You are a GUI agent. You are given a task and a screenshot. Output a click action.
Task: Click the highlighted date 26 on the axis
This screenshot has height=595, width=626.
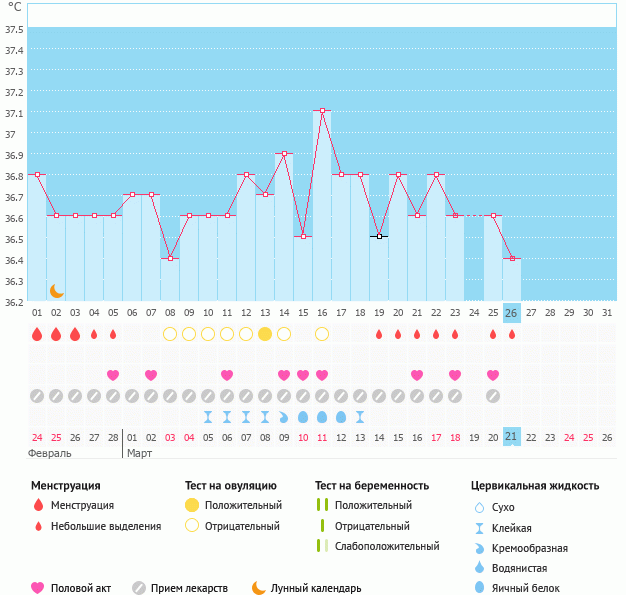click(511, 313)
